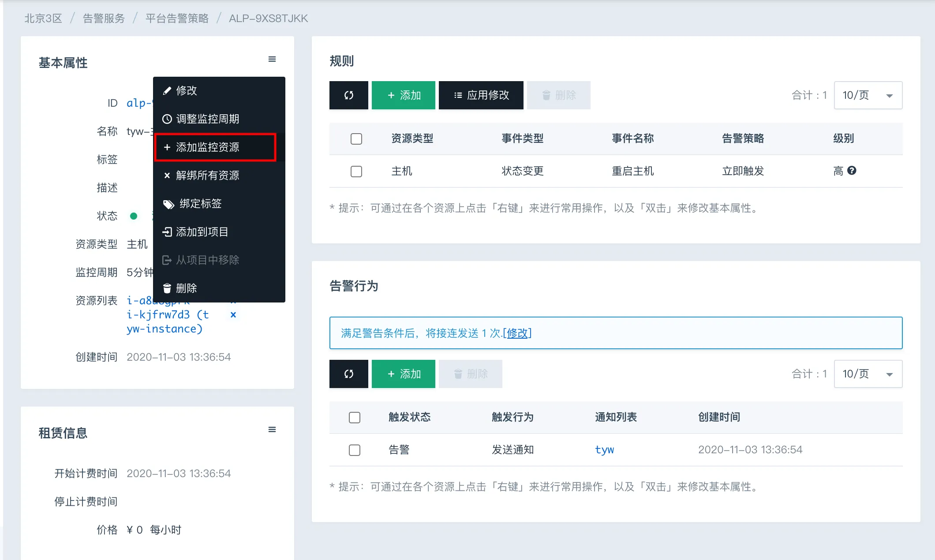
Task: Click 添加 button in the 规则 section
Action: coord(404,95)
